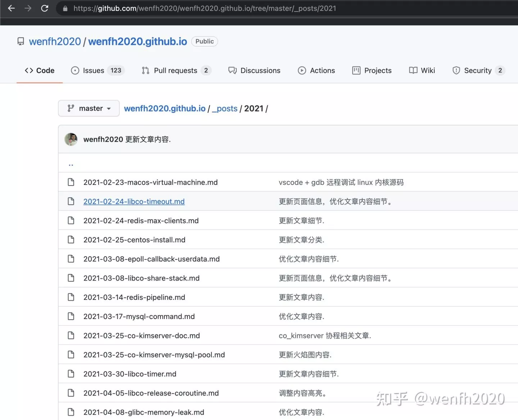Viewport: 518px width, 420px height.
Task: Click file icon for 2021-02-23-macos-virtual-machine.md
Action: (x=71, y=182)
